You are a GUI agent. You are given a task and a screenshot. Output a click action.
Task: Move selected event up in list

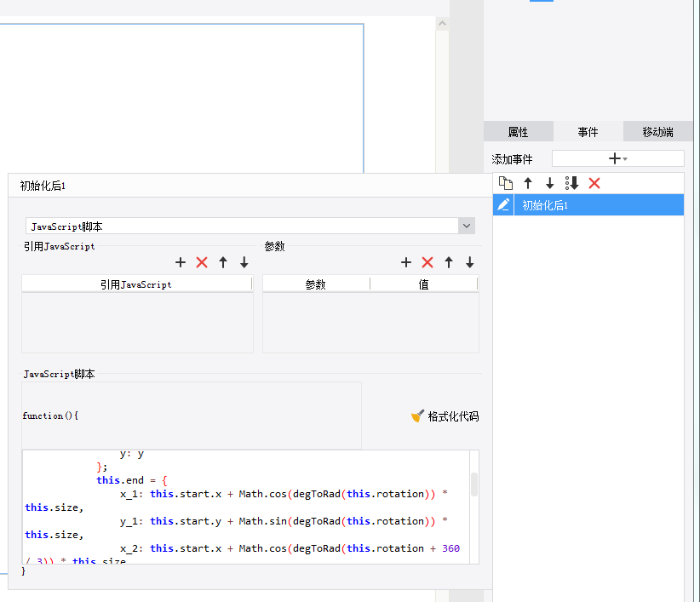point(528,183)
